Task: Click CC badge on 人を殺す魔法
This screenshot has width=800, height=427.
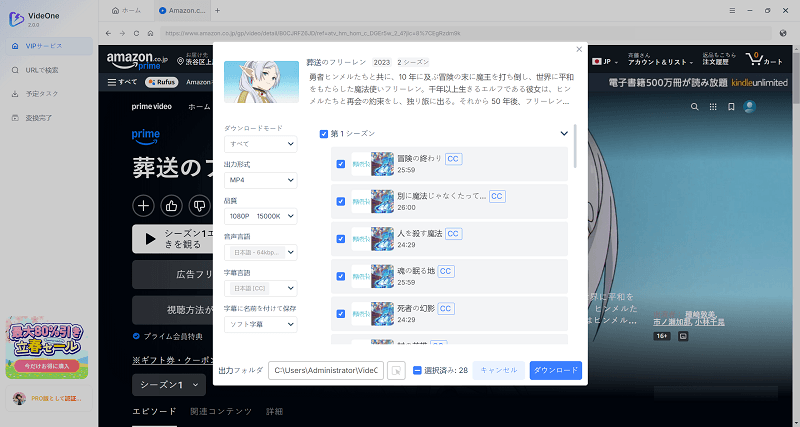Action: pyautogui.click(x=453, y=234)
